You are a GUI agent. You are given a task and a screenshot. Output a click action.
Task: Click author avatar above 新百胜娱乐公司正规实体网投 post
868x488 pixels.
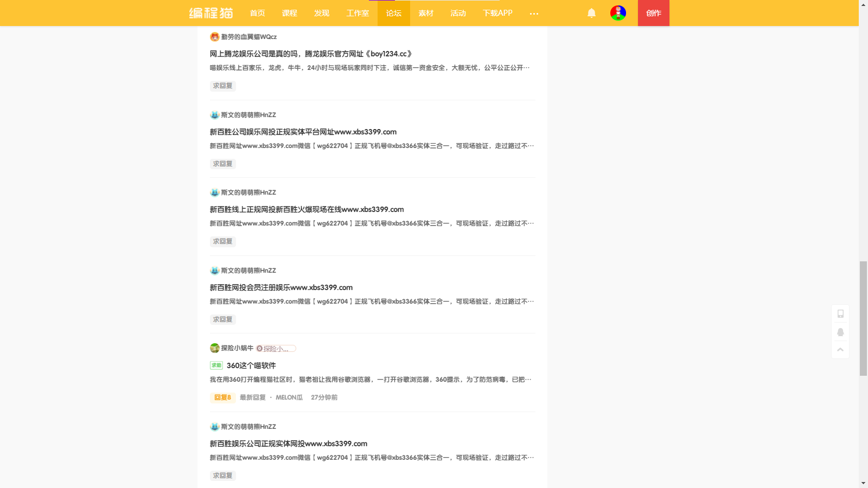(x=215, y=427)
